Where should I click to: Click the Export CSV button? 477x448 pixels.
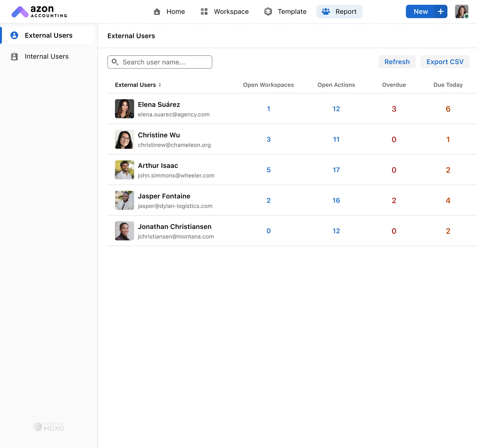tap(445, 62)
